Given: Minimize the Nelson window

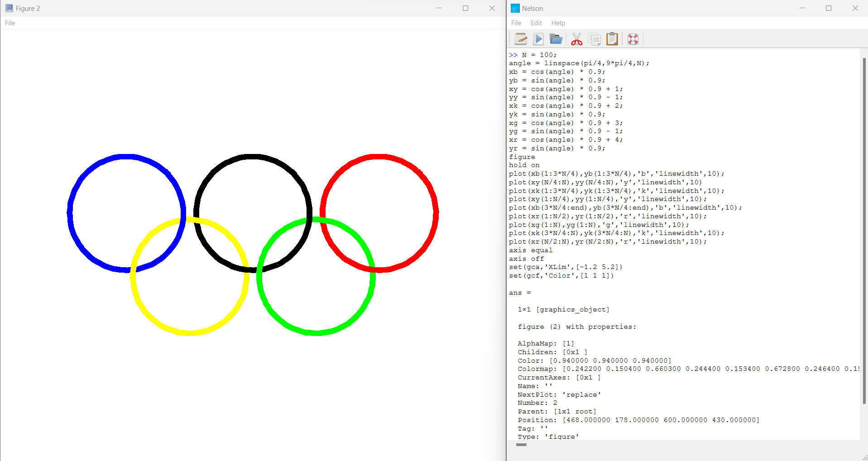Looking at the screenshot, I should tap(802, 8).
